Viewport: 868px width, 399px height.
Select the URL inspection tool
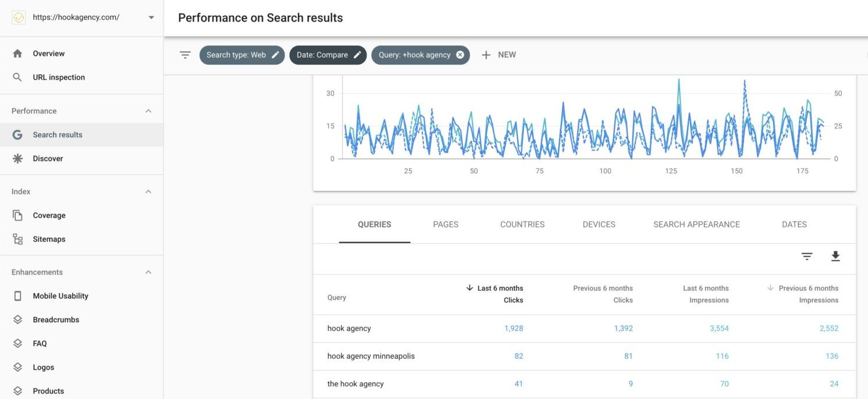[x=59, y=77]
